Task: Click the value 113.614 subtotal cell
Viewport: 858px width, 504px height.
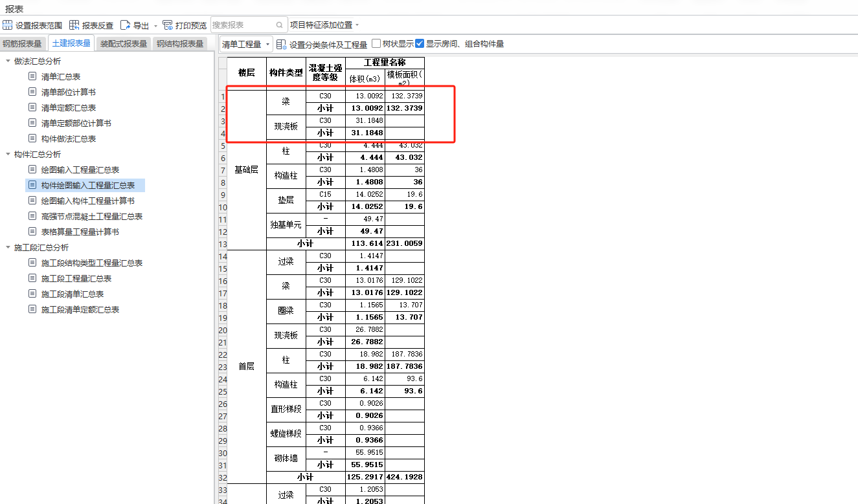Action: (365, 244)
